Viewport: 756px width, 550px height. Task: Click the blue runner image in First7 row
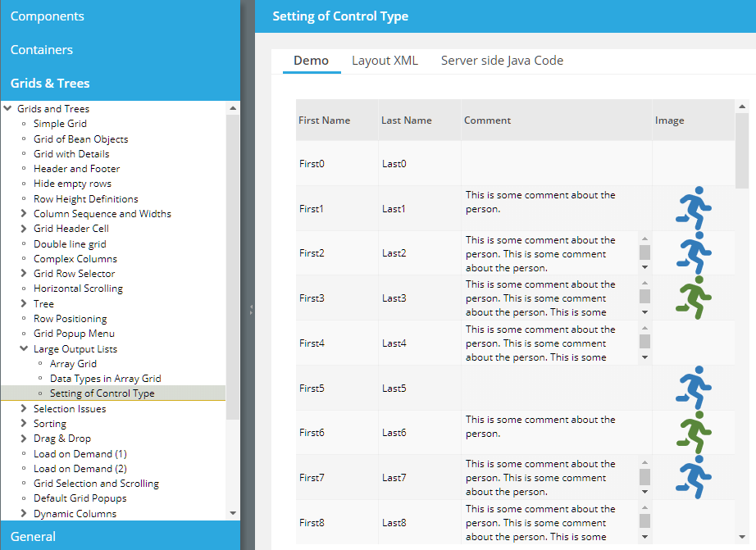tap(694, 477)
